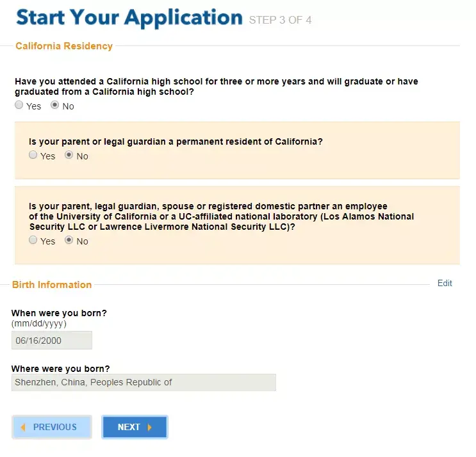Click the birth date field showing 06/16/2000
476x457 pixels.
coord(52,341)
